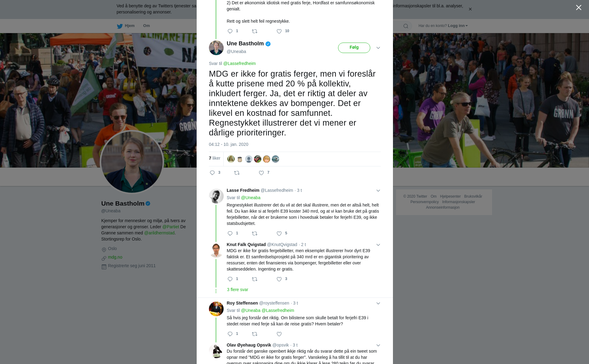589x364 pixels.
Task: Expand Lasse Fredheim tweet options chevron
Action: point(378,191)
